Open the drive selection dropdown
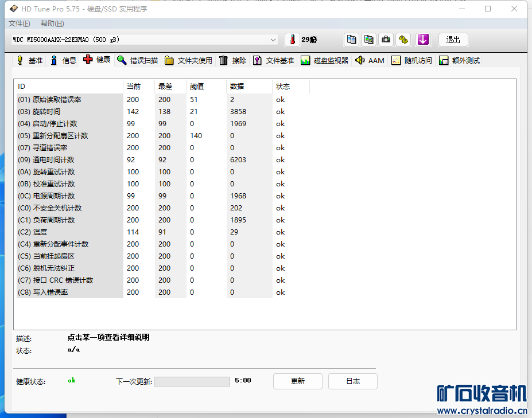This screenshot has width=532, height=418. (144, 40)
